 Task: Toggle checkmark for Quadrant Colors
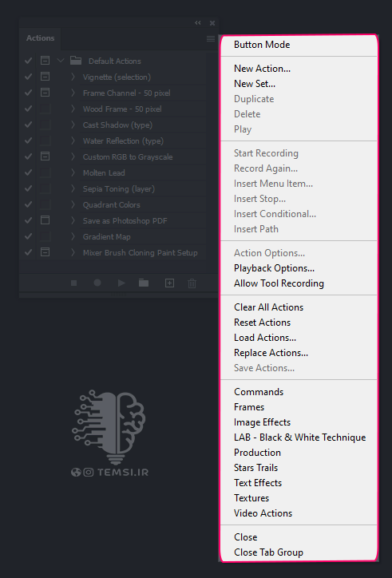28,204
